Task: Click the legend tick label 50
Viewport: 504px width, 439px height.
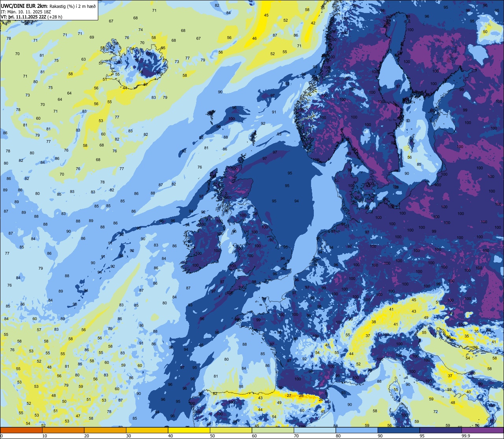Action: (x=212, y=436)
